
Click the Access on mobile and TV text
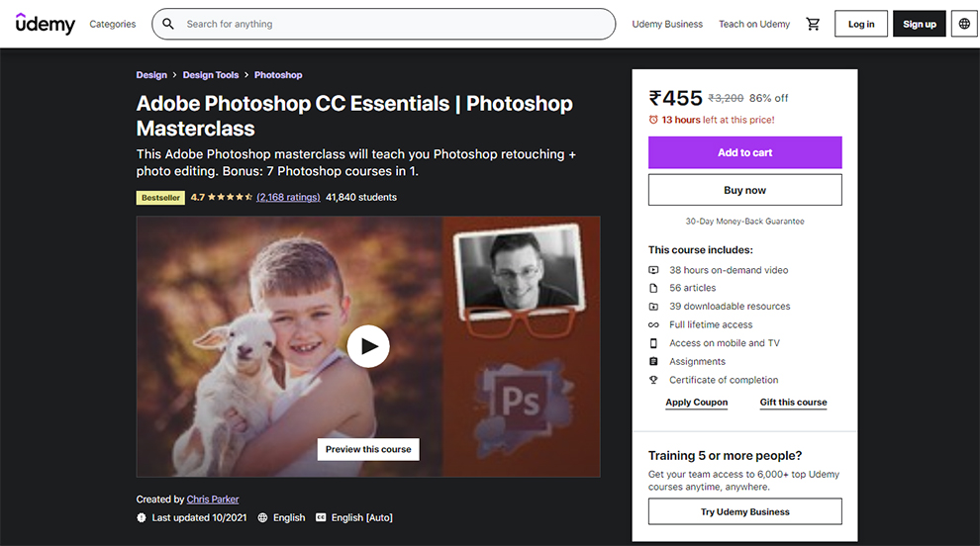pyautogui.click(x=725, y=343)
